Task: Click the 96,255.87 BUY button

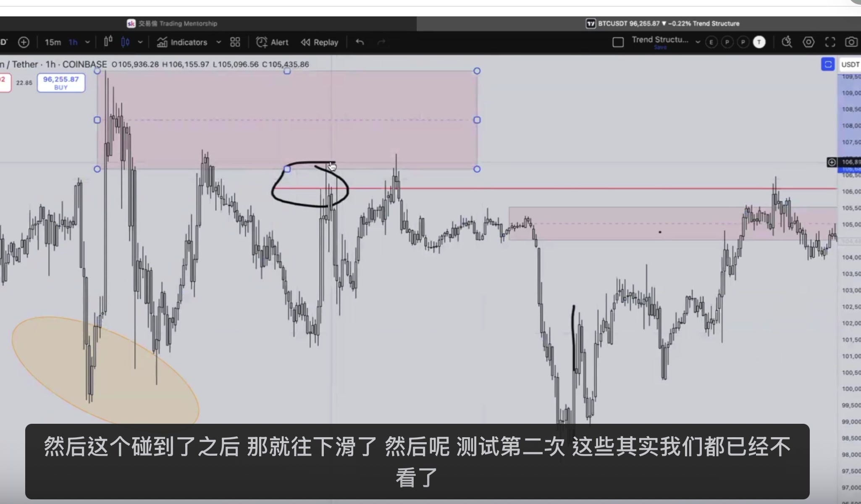Action: [61, 82]
